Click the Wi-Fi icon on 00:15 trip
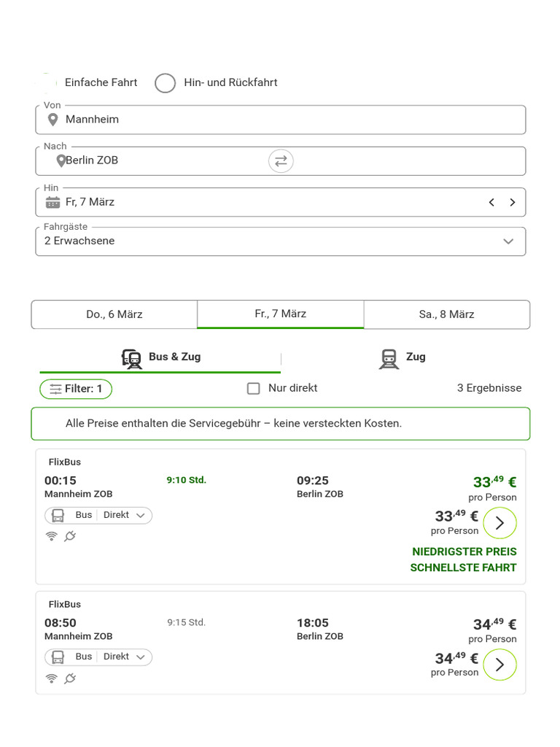 pos(51,536)
